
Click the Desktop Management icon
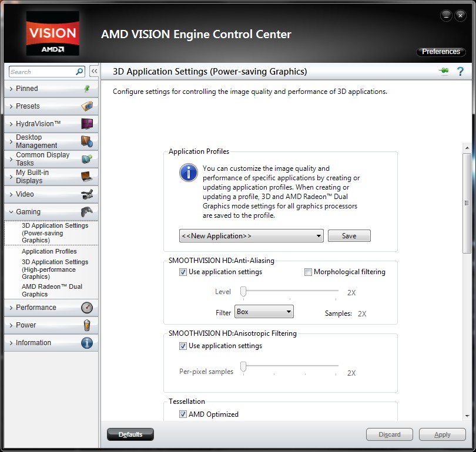pyautogui.click(x=87, y=141)
